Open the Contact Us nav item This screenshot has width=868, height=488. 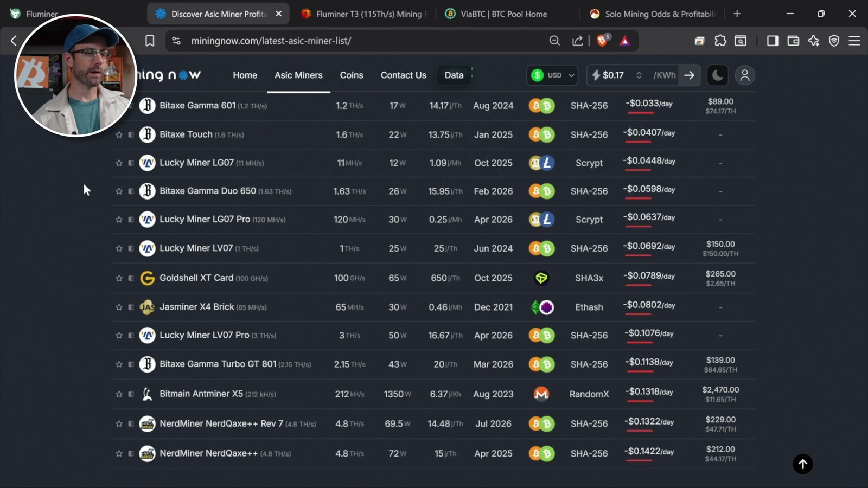point(404,75)
